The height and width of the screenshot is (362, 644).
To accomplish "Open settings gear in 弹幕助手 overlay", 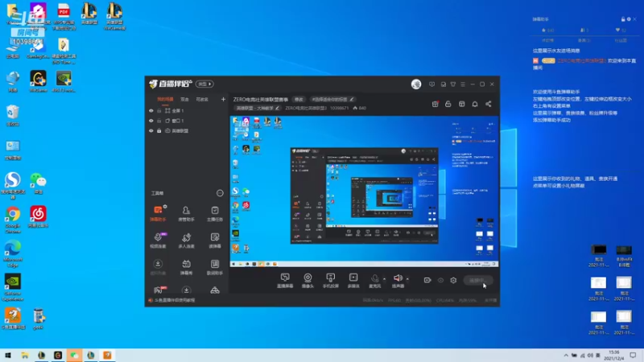I will (x=629, y=19).
